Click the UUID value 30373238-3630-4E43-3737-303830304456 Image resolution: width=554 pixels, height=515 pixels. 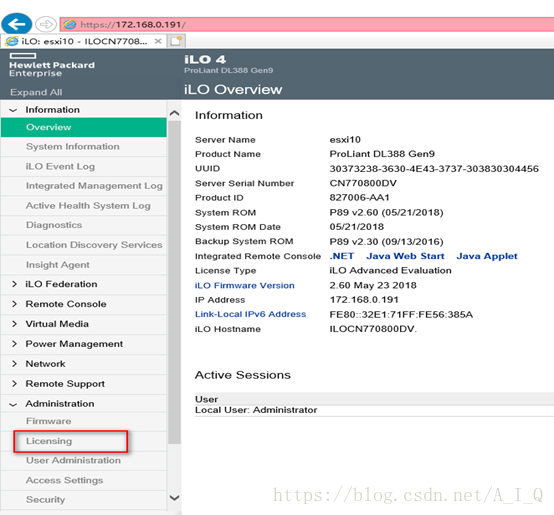(434, 169)
